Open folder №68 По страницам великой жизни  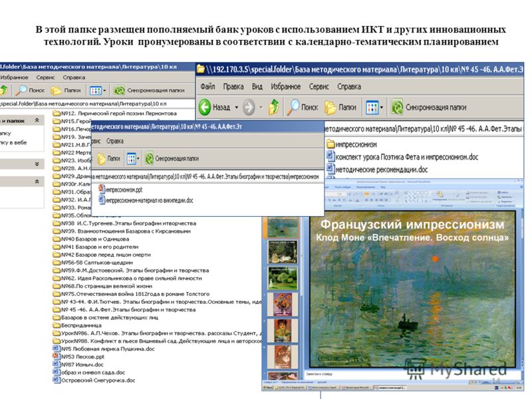click(x=102, y=286)
